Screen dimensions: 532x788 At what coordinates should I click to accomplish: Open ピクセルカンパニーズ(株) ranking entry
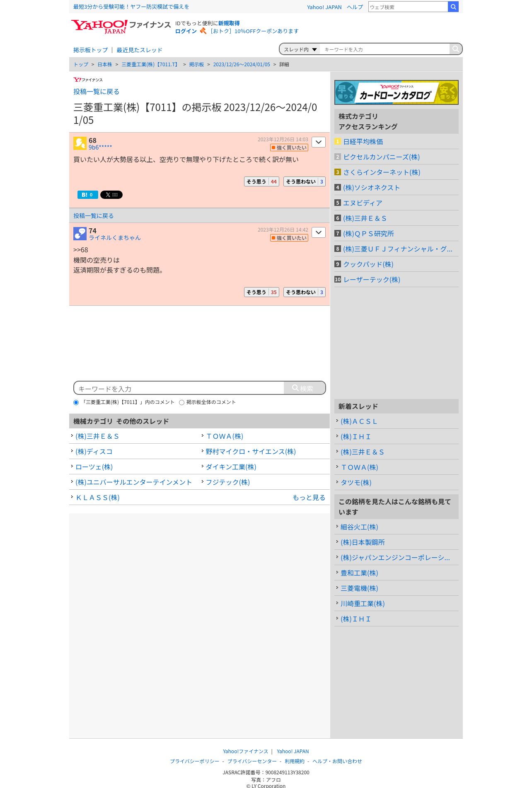(381, 157)
